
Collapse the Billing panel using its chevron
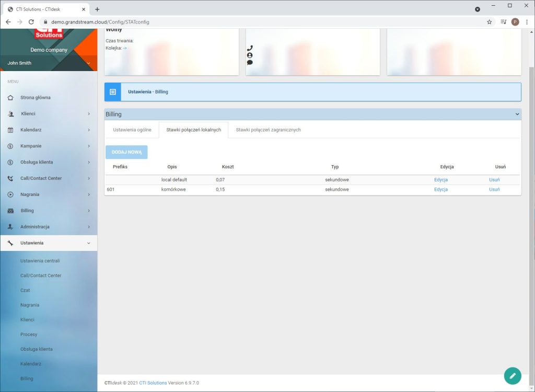pos(517,114)
